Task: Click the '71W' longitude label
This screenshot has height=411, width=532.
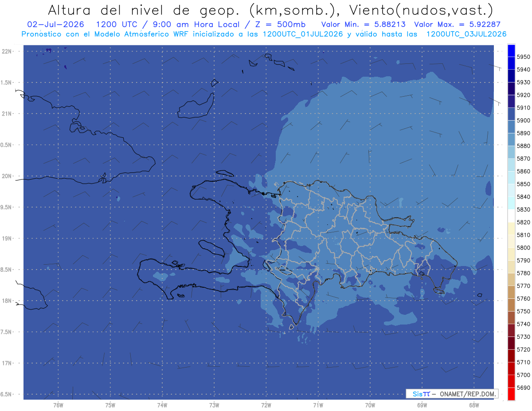Action: click(x=318, y=405)
